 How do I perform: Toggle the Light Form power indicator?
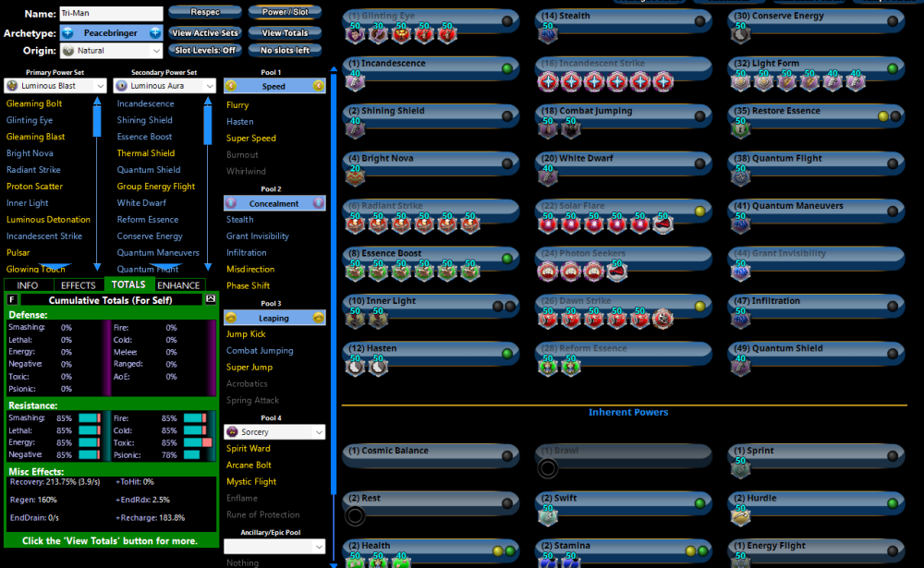(x=892, y=68)
